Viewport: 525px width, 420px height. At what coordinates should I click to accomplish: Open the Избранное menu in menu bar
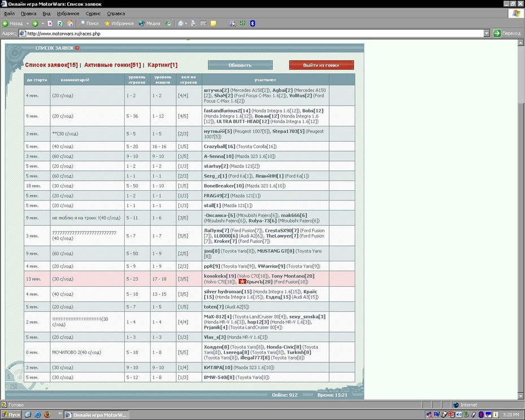pos(68,14)
